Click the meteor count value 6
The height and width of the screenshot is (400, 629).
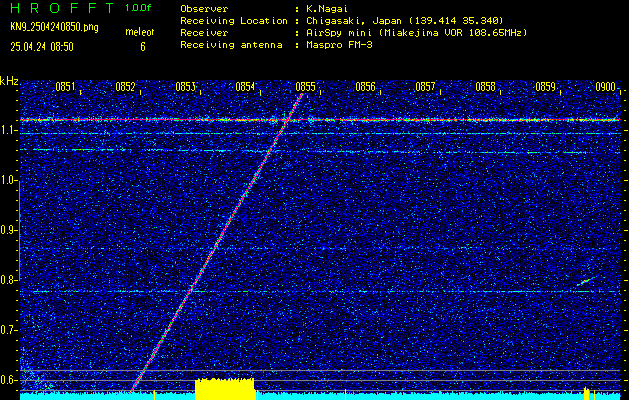[143, 47]
